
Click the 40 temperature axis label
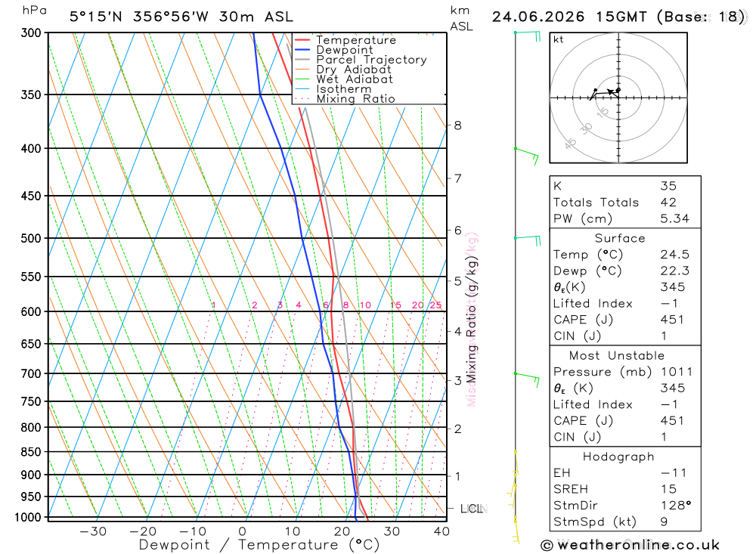coord(442,531)
